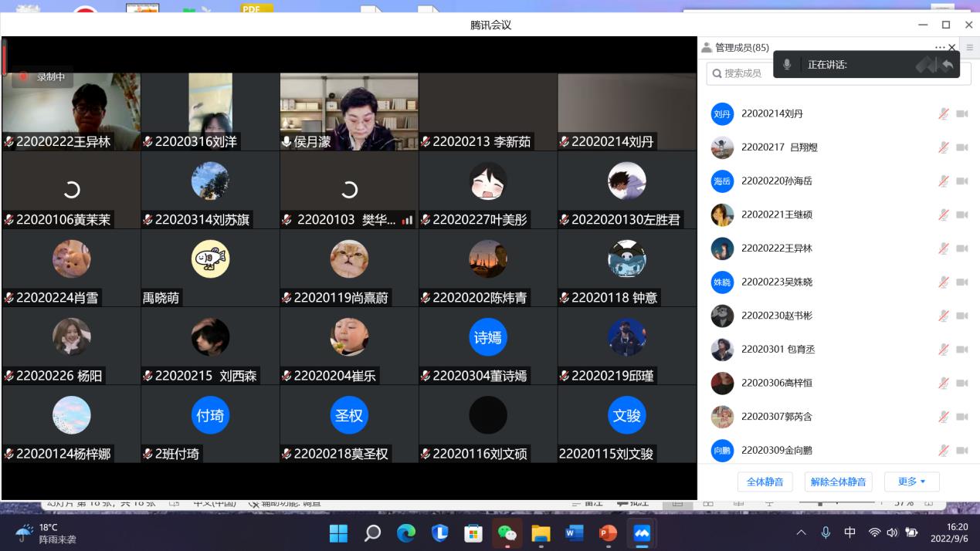Select the 22020119尚熹蔚 video tile
Screen dimensions: 980x551
tap(349, 268)
